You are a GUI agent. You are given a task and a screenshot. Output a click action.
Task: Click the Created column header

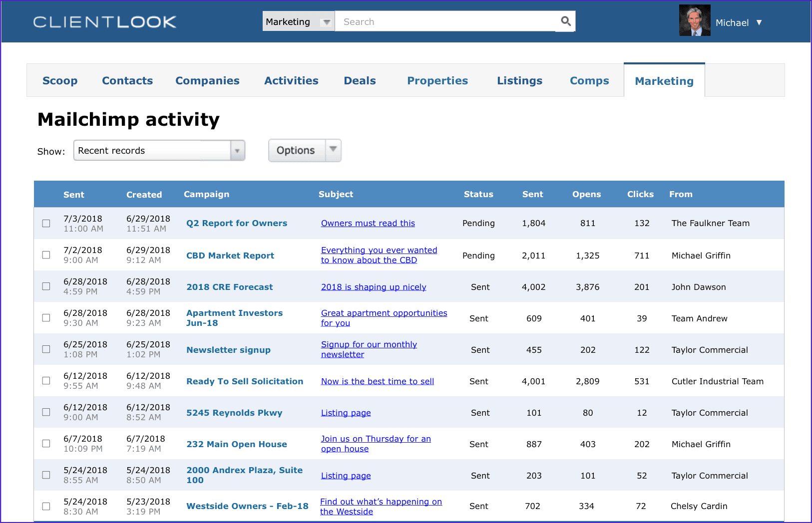coord(144,195)
